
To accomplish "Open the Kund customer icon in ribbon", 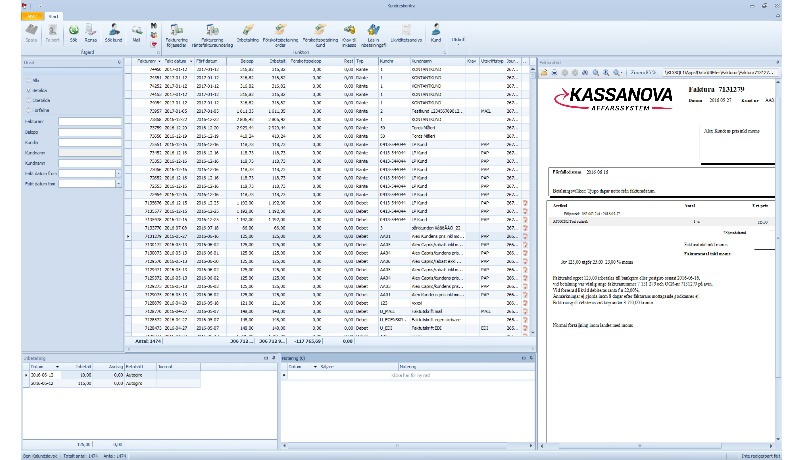I will click(436, 33).
